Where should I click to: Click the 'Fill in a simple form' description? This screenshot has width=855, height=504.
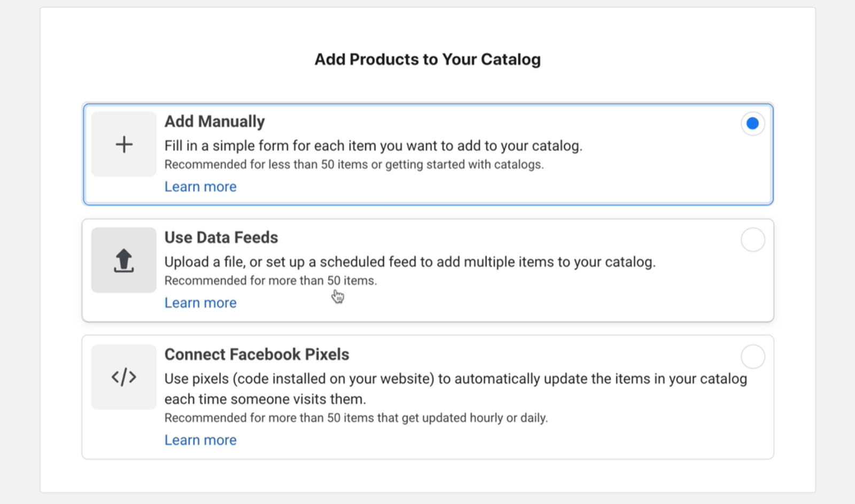tap(374, 146)
